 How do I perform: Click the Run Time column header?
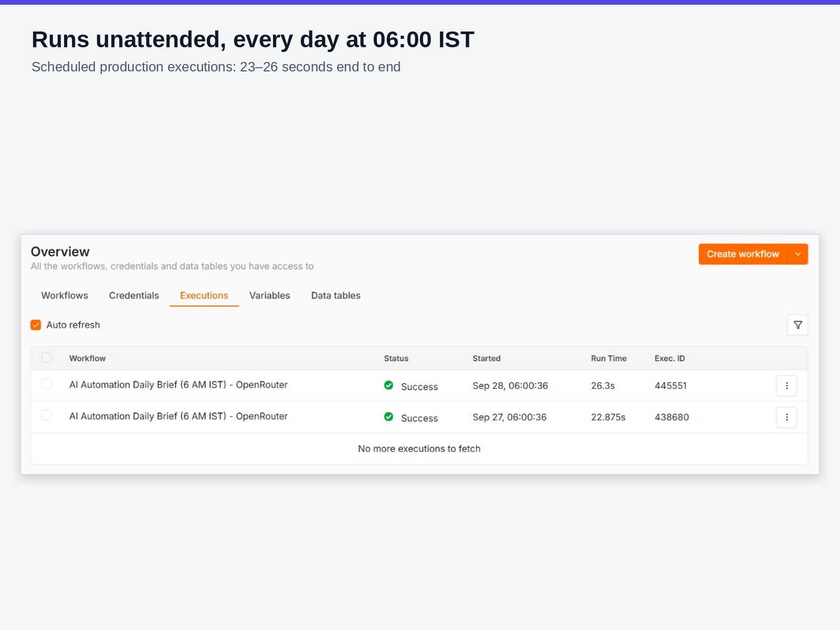point(609,359)
